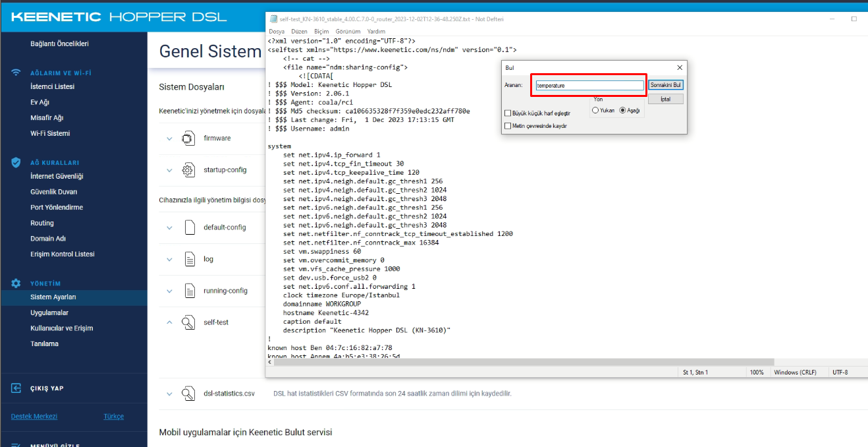
Task: Open Güvenlik Duvarı in the sidebar
Action: point(53,192)
